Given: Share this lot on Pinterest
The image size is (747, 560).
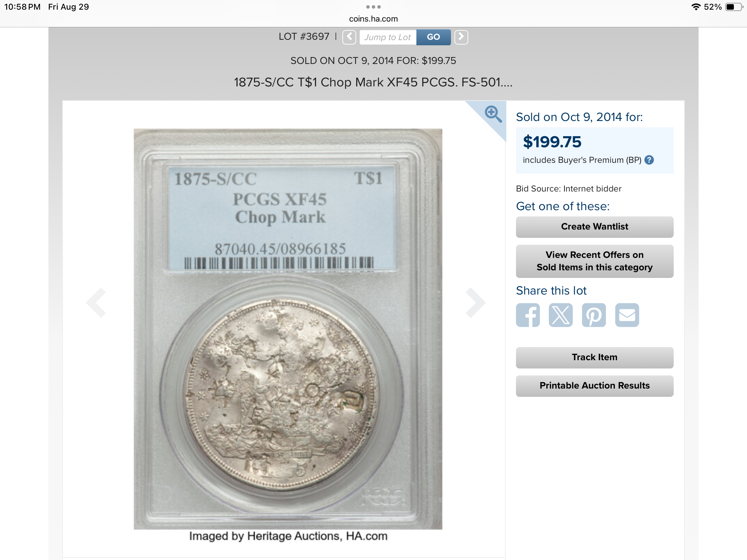Looking at the screenshot, I should pyautogui.click(x=594, y=315).
